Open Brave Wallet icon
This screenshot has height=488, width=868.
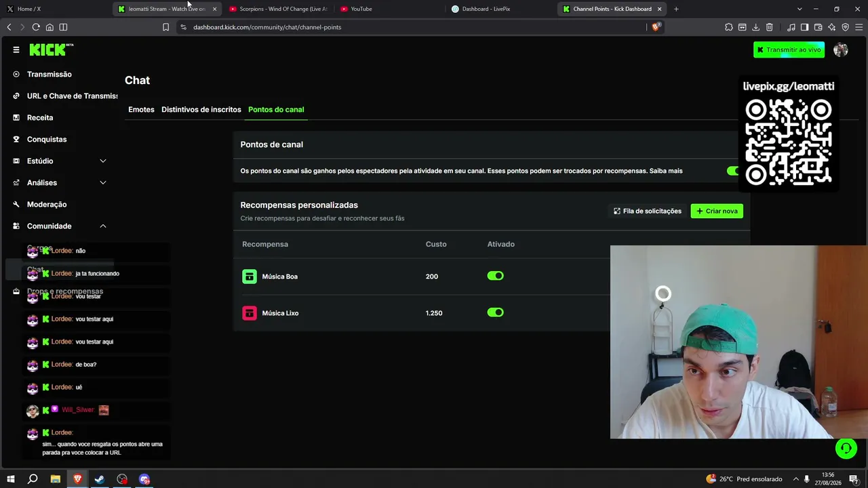point(818,27)
